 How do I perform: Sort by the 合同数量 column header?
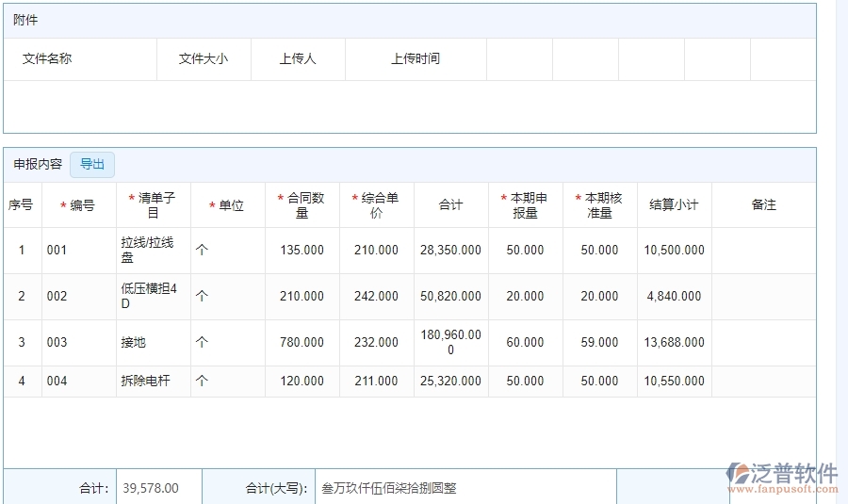pos(302,205)
